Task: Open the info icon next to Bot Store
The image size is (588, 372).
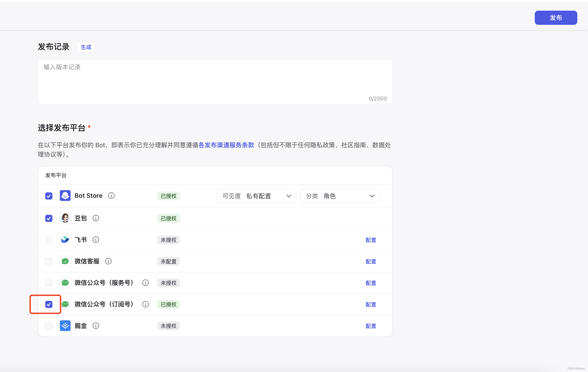Action: (x=111, y=196)
